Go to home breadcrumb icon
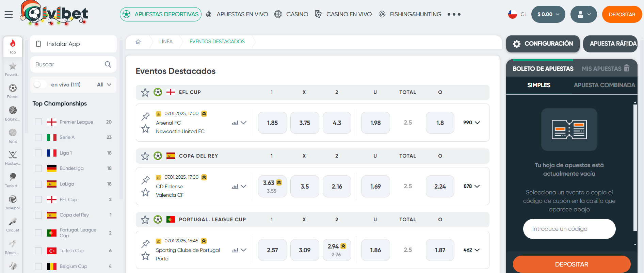Viewport: 644px width, 273px height. click(x=138, y=42)
